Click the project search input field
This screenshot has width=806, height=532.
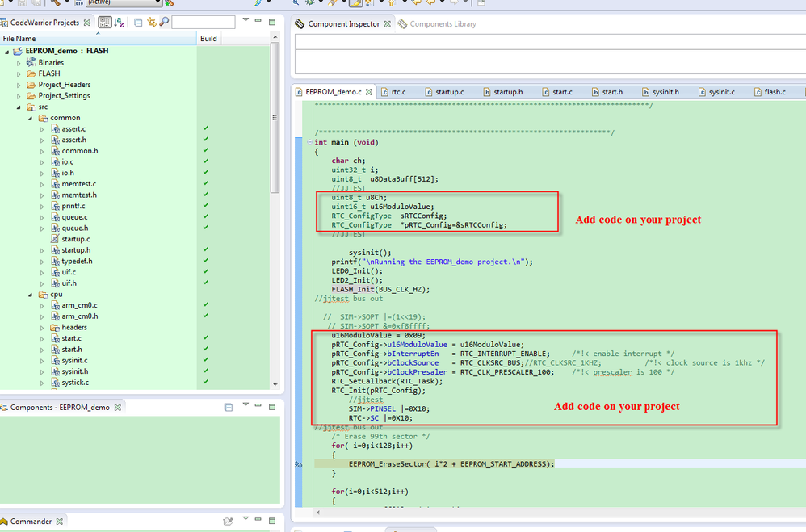[x=203, y=22]
